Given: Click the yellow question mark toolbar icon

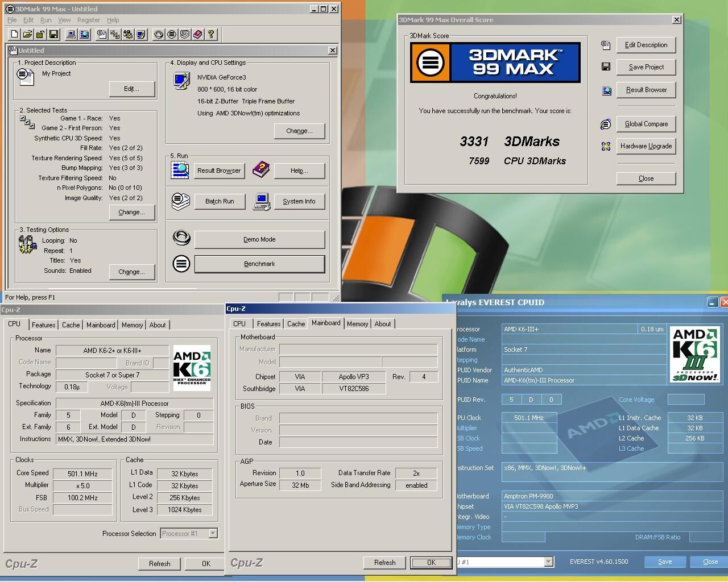Looking at the screenshot, I should point(211,35).
